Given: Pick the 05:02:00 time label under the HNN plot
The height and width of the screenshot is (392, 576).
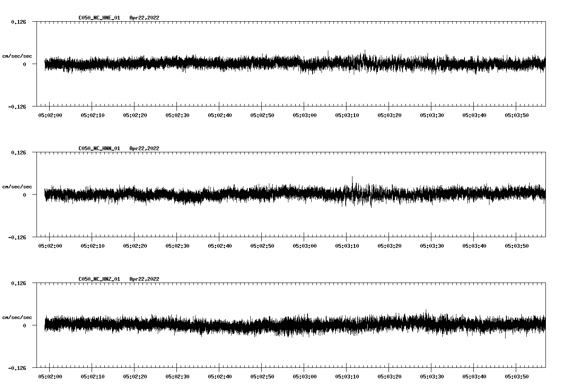Looking at the screenshot, I should click(x=50, y=246).
